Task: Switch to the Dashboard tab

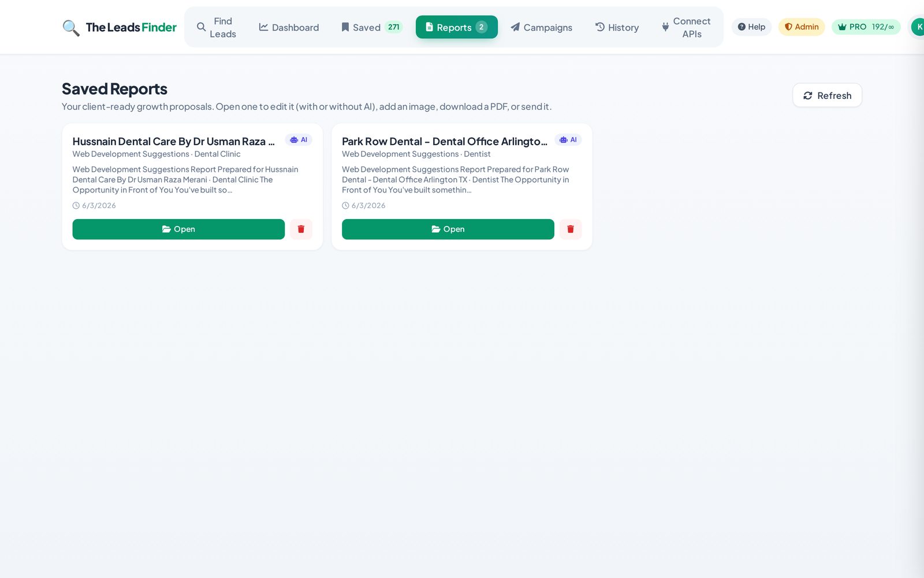Action: click(289, 27)
